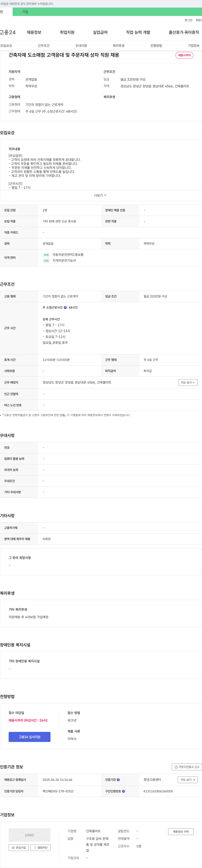Click the 고용24 입사지원 apply button
This screenshot has width=202, height=868.
(x=29, y=737)
